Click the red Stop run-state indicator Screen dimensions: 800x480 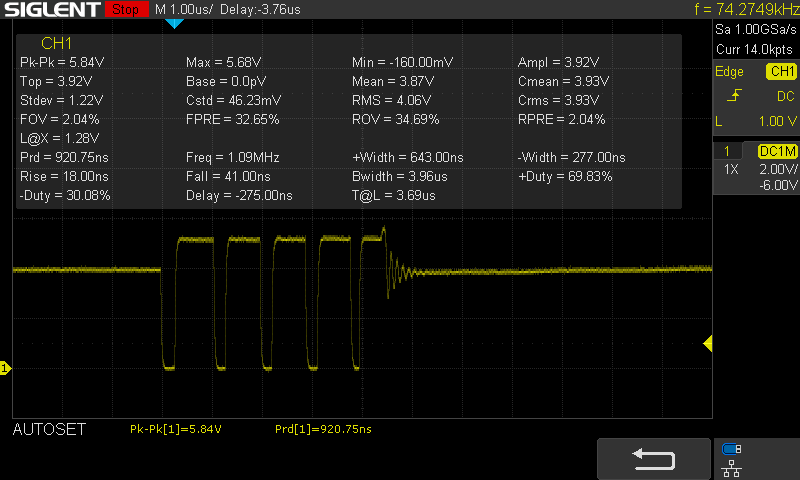[x=127, y=9]
